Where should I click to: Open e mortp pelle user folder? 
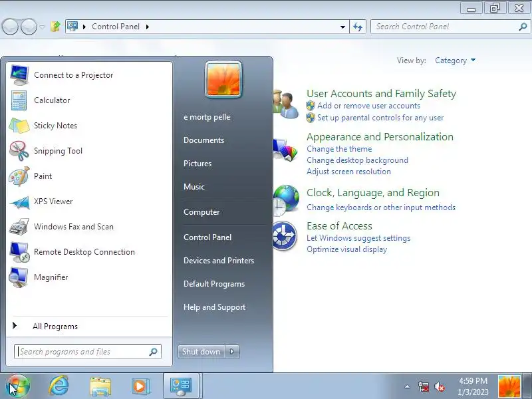click(207, 117)
